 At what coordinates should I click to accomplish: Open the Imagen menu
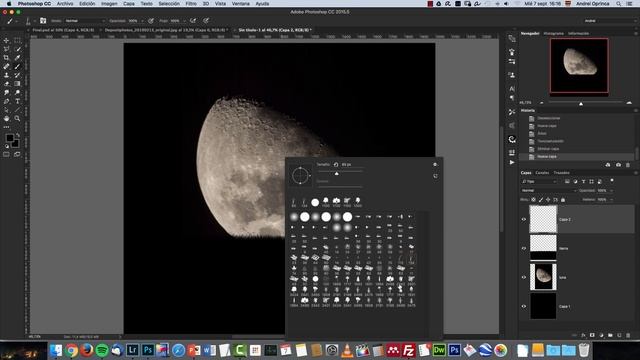click(109, 4)
